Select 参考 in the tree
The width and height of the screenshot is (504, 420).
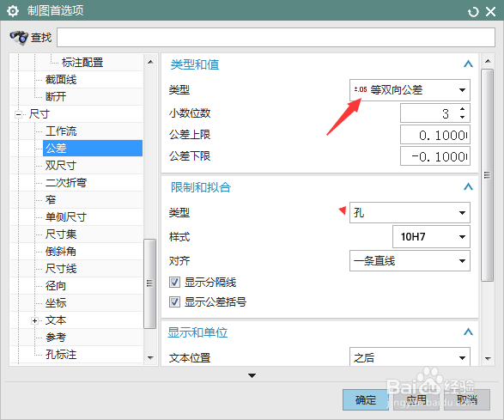pos(56,338)
